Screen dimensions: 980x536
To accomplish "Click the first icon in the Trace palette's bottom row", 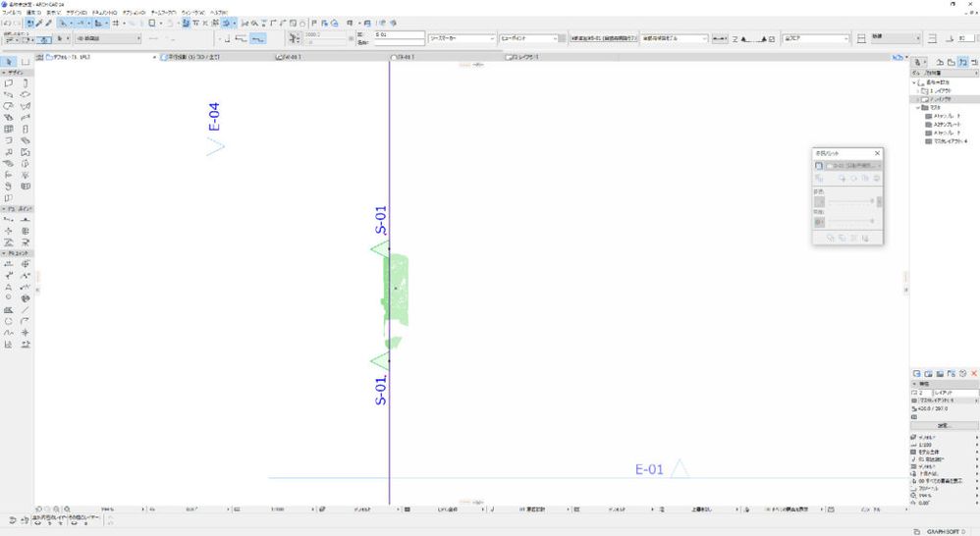I will (x=831, y=238).
